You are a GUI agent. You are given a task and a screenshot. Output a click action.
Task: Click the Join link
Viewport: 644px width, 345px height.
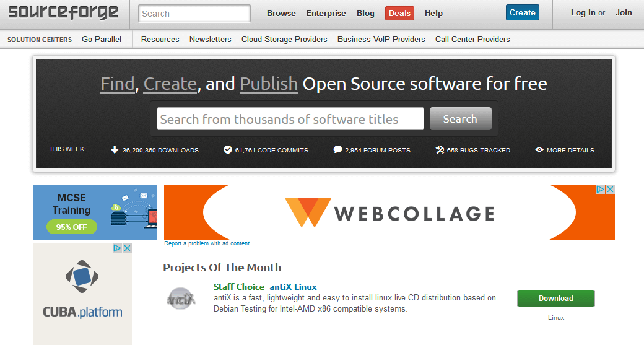point(624,13)
